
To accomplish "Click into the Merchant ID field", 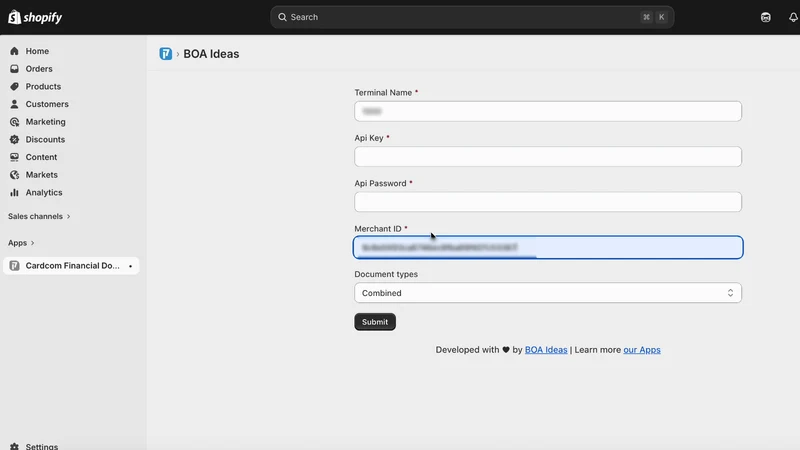I will [x=548, y=247].
